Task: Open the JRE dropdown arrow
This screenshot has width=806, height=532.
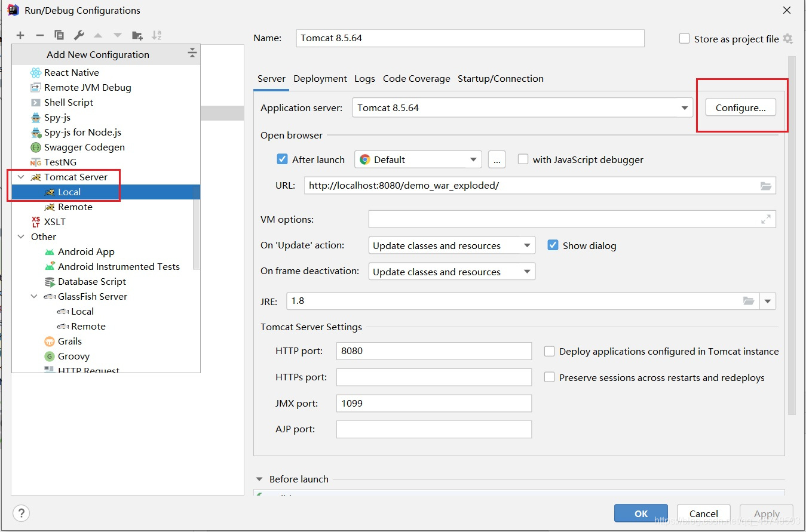Action: 768,301
